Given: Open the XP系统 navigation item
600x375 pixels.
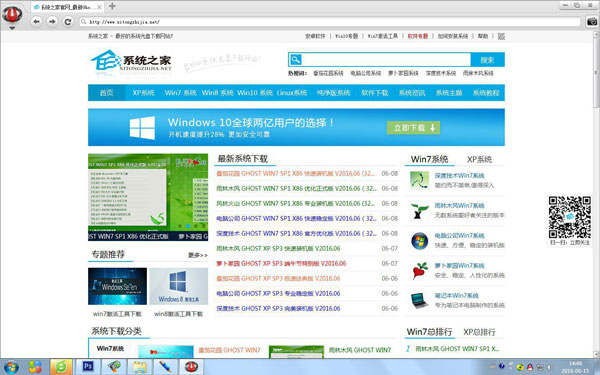Looking at the screenshot, I should pyautogui.click(x=143, y=93).
